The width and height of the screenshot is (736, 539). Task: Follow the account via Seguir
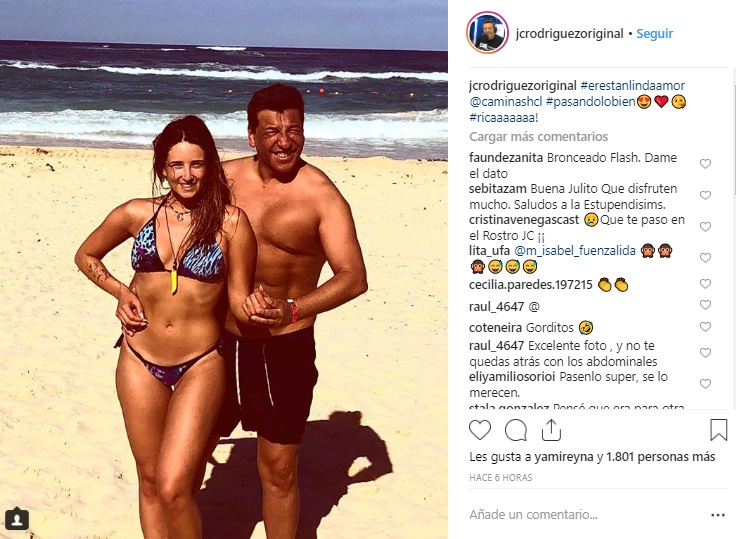(654, 34)
